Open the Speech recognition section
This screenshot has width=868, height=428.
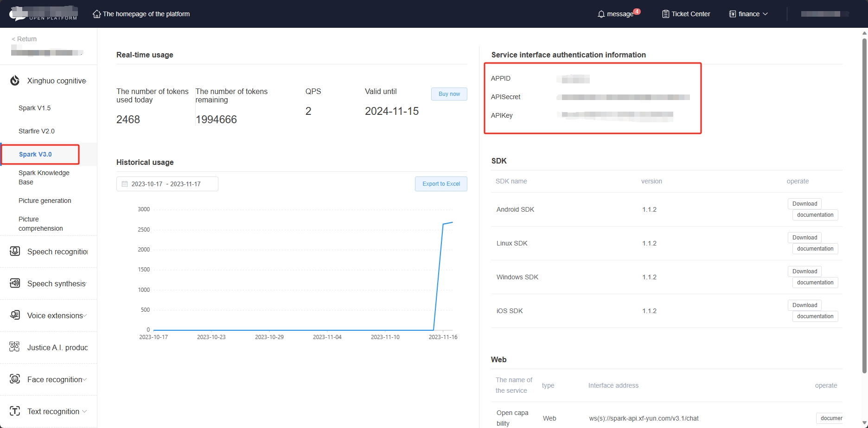tap(48, 252)
